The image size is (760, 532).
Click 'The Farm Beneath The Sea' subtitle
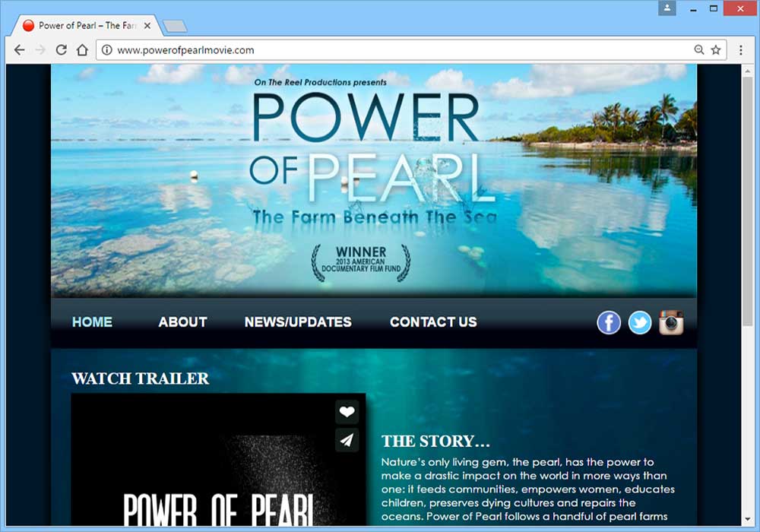tap(375, 217)
